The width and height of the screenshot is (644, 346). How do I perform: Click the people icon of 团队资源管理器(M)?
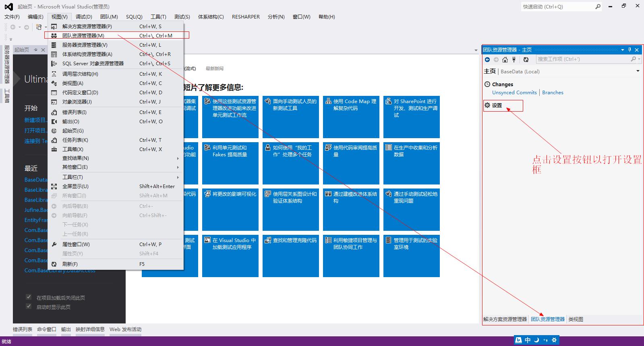tap(54, 35)
